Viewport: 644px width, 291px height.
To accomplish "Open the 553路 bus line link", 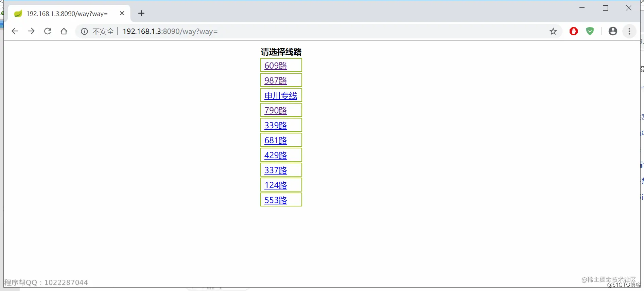I will point(276,200).
